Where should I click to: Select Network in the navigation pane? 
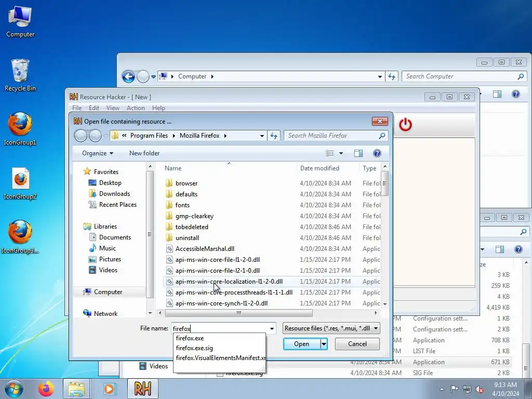pos(105,314)
